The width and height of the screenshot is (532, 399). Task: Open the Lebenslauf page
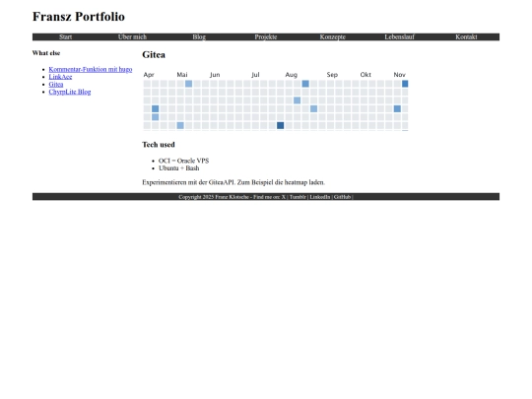click(x=399, y=37)
